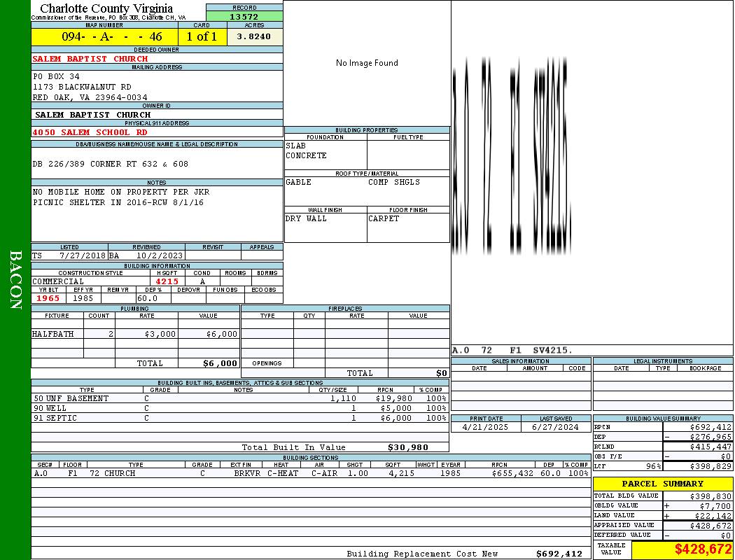Click legal description DB 226/389 CORNER RT 632 & 608
Viewport: 735px width, 560px height.
pos(110,164)
